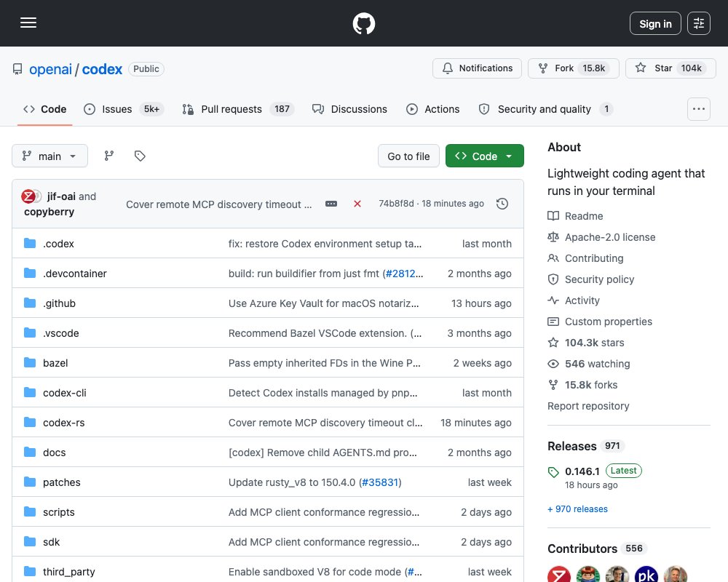Click the Go to file button

(408, 156)
